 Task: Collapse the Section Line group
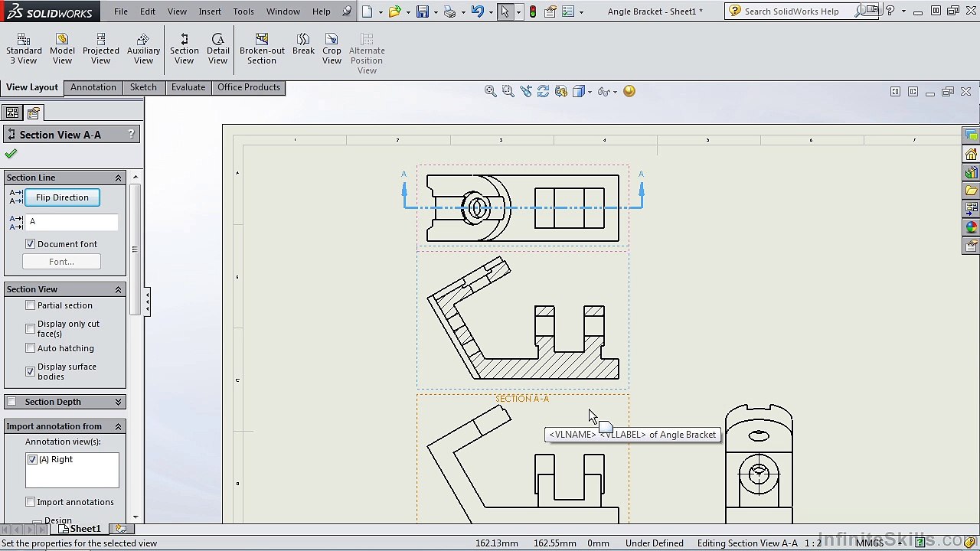tap(118, 178)
